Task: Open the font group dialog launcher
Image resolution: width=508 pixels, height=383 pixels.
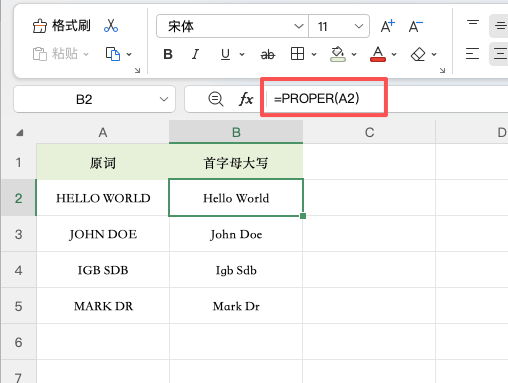Action: pyautogui.click(x=442, y=70)
